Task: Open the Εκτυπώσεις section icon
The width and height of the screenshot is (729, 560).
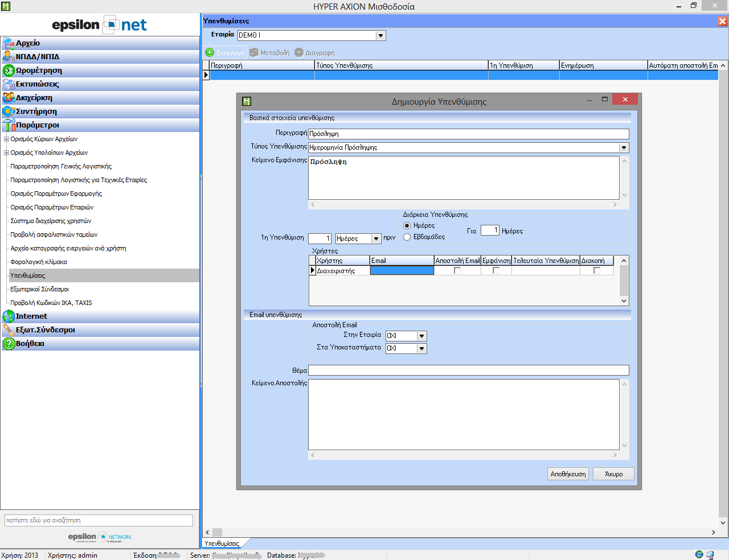Action: coord(8,84)
